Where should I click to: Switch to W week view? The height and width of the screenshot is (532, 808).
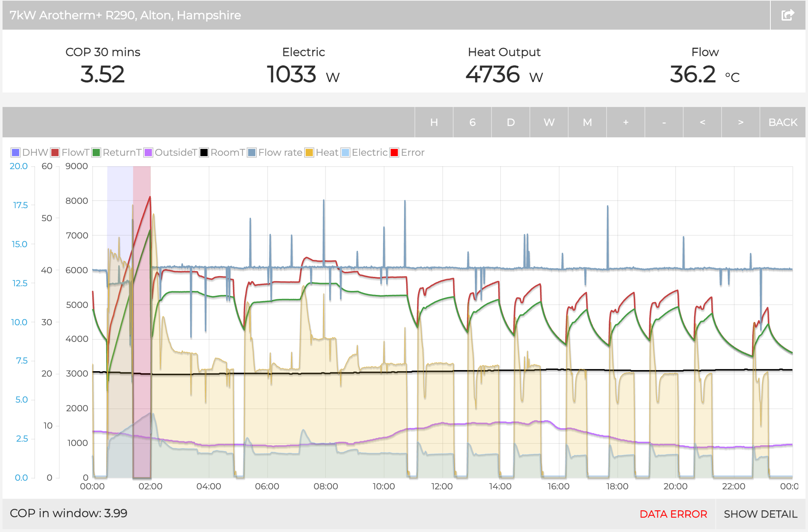click(549, 123)
